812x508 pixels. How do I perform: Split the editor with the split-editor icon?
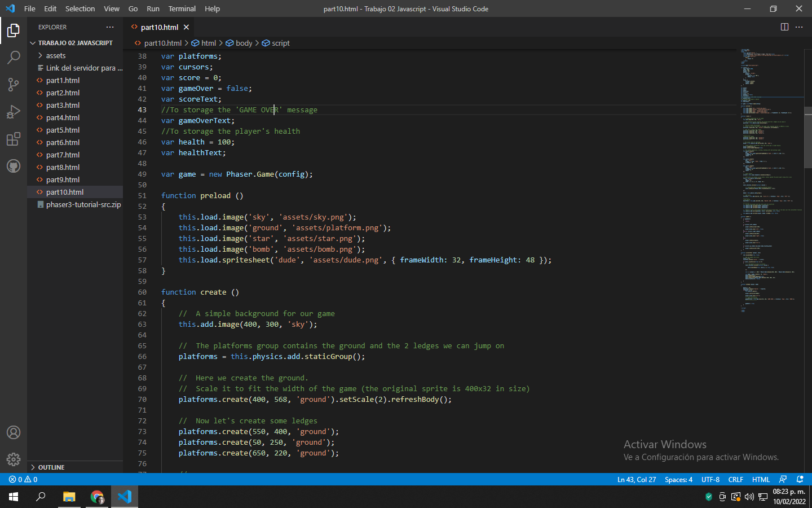[784, 27]
